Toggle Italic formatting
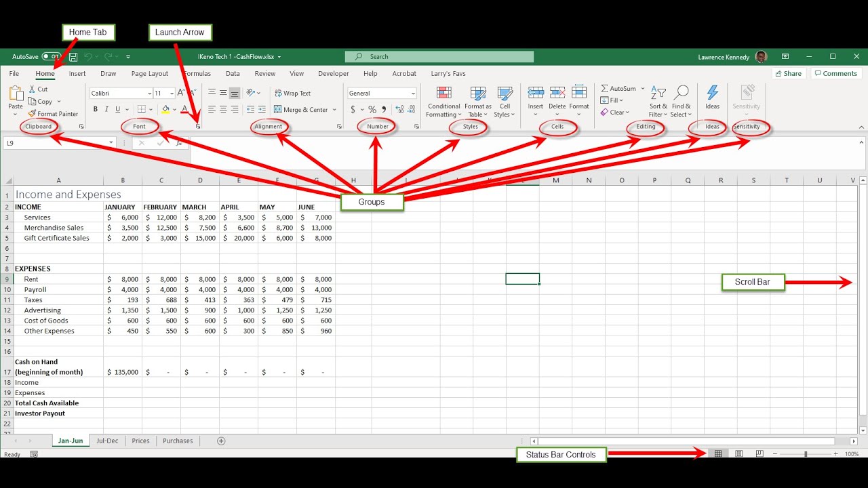 point(106,109)
